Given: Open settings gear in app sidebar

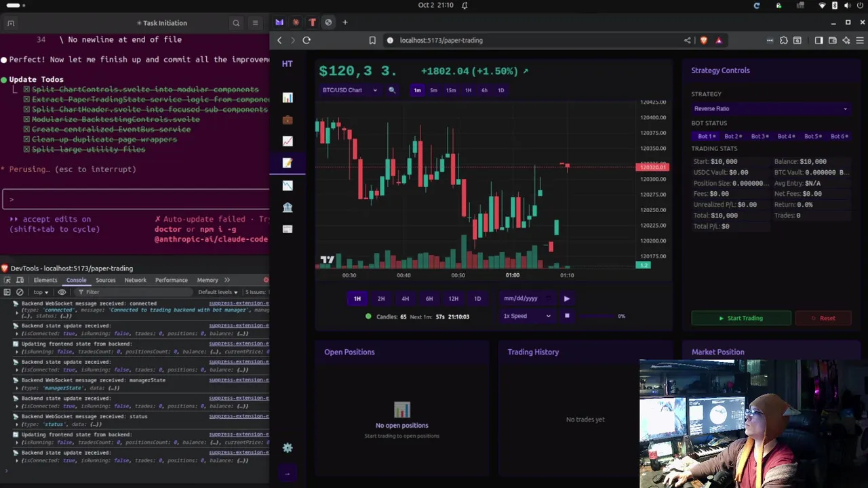Looking at the screenshot, I should coord(288,447).
